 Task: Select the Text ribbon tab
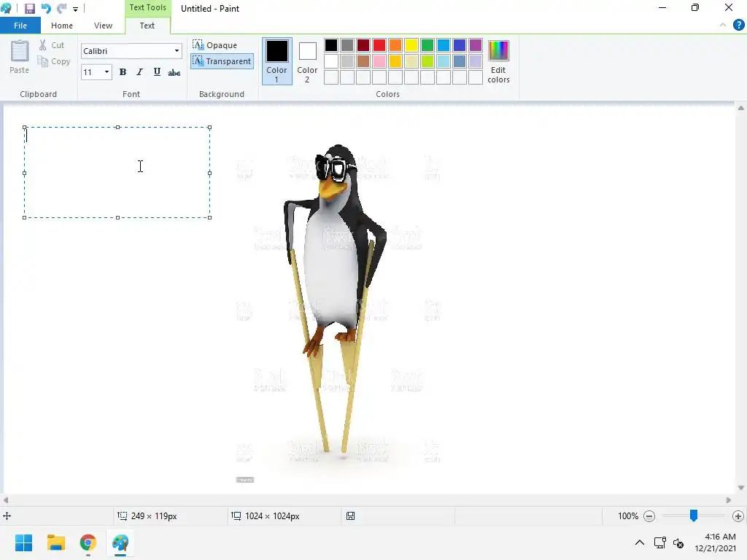coord(147,26)
